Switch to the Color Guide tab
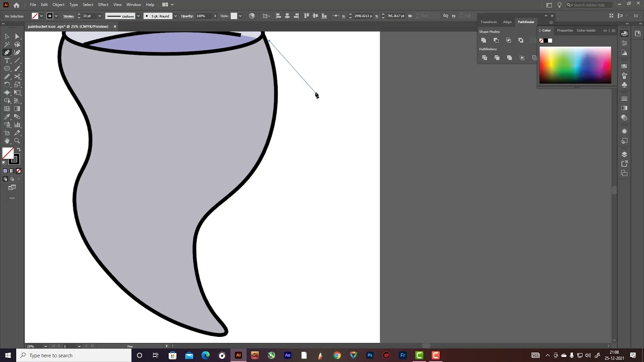 (586, 30)
